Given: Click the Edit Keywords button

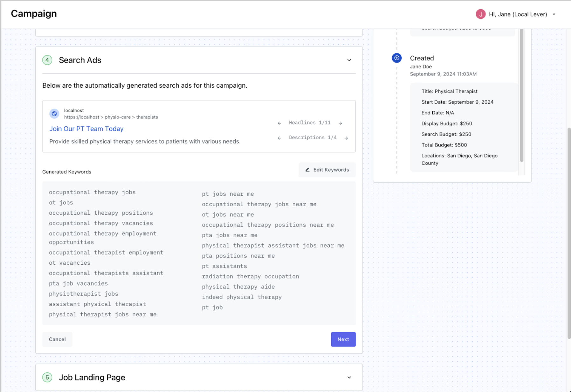Looking at the screenshot, I should 327,170.
